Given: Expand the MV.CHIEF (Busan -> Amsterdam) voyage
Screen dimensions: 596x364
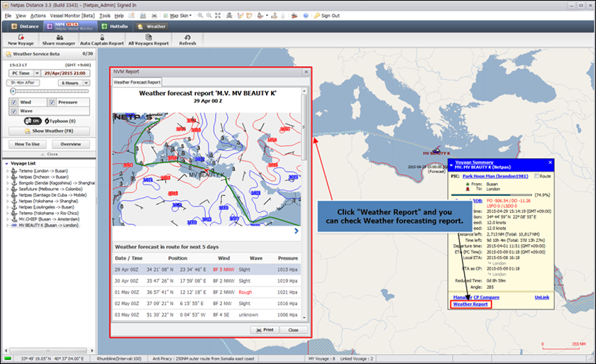Looking at the screenshot, I should point(7,219).
